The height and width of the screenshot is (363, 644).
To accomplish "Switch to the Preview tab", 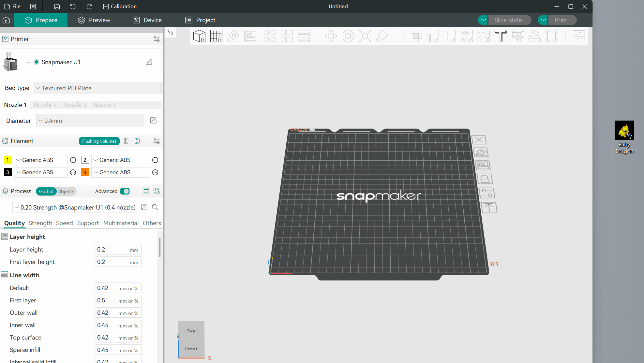I will pyautogui.click(x=94, y=20).
